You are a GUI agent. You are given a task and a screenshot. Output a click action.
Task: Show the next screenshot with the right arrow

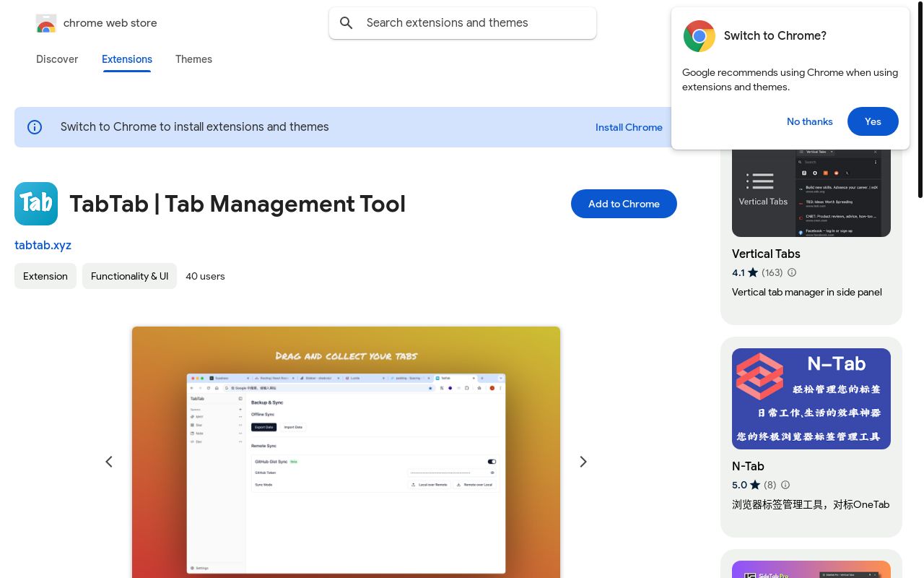pos(583,462)
